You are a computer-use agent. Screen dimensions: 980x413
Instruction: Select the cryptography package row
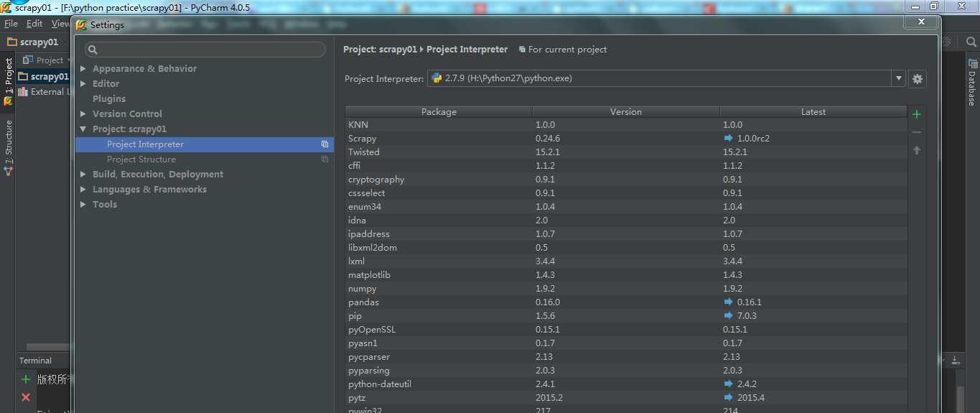pos(626,179)
